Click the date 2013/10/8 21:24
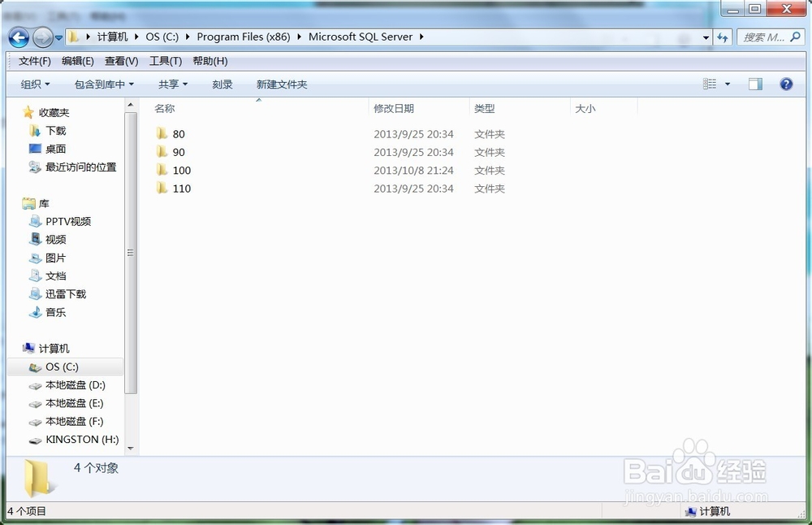Image resolution: width=812 pixels, height=525 pixels. click(413, 171)
